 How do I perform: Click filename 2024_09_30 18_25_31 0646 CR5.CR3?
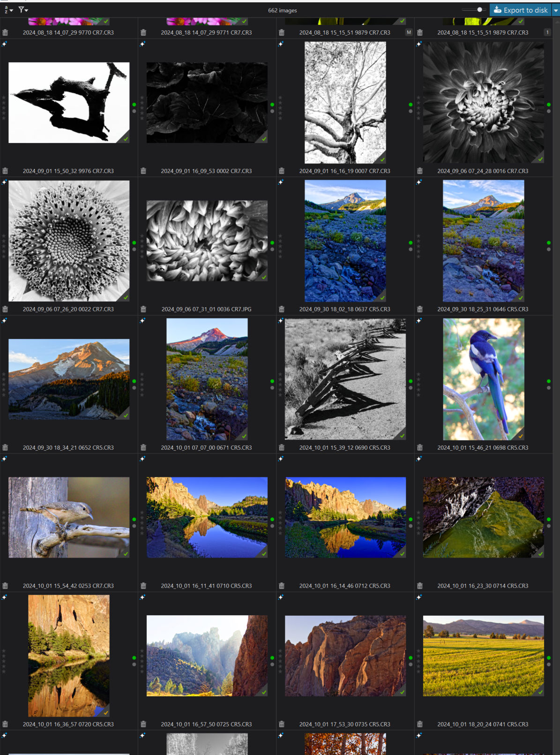click(x=483, y=310)
